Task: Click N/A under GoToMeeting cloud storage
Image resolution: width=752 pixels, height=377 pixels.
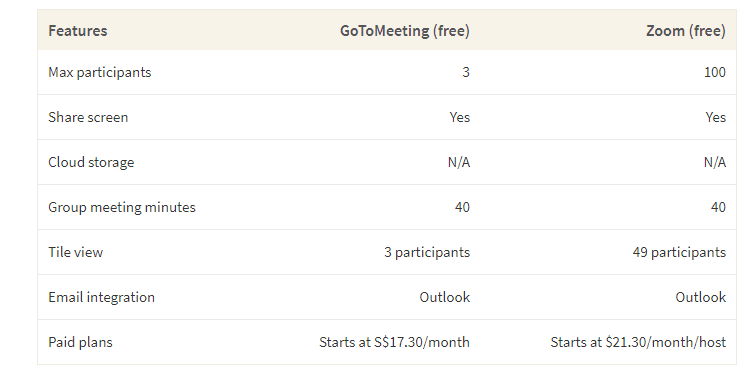Action: [x=459, y=162]
